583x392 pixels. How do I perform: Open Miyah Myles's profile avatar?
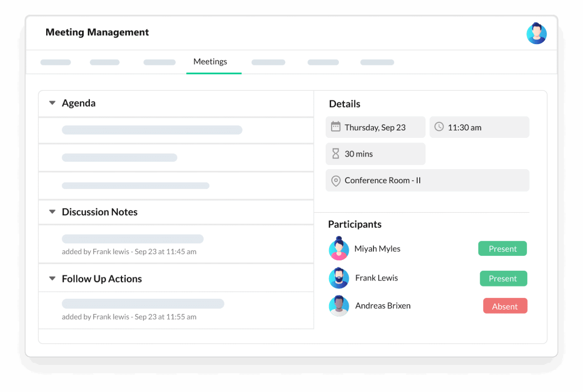coord(339,248)
